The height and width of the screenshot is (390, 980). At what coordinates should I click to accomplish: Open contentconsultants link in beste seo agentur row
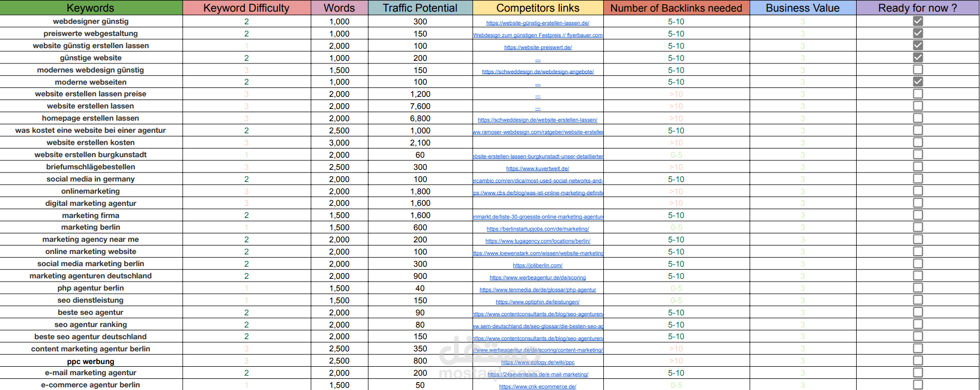(538, 314)
